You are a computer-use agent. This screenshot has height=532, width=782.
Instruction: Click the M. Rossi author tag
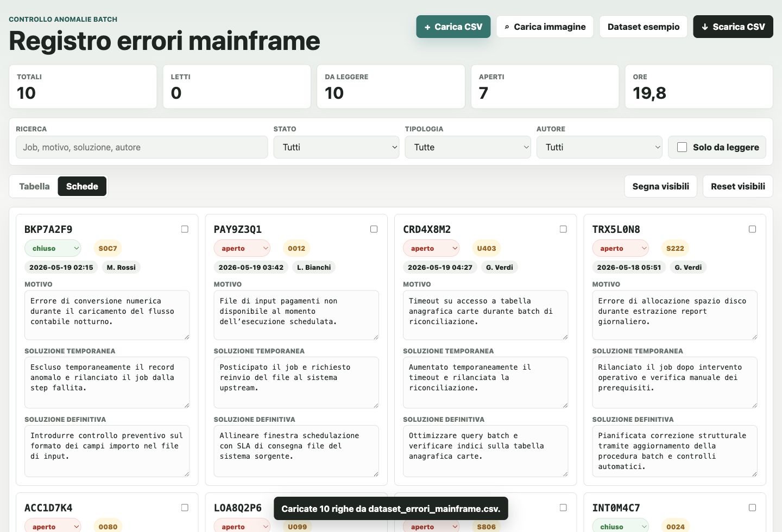point(121,267)
